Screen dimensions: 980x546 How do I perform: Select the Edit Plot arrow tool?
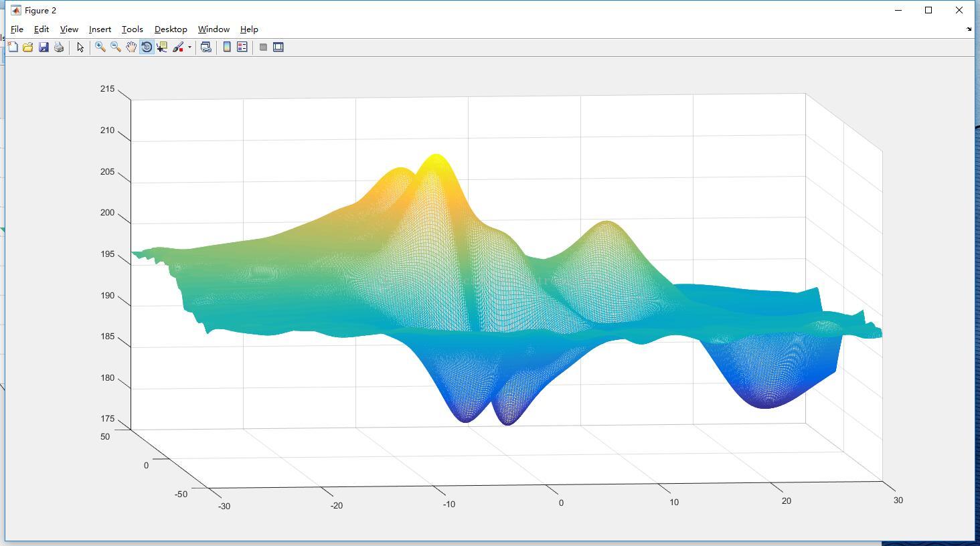pos(80,47)
